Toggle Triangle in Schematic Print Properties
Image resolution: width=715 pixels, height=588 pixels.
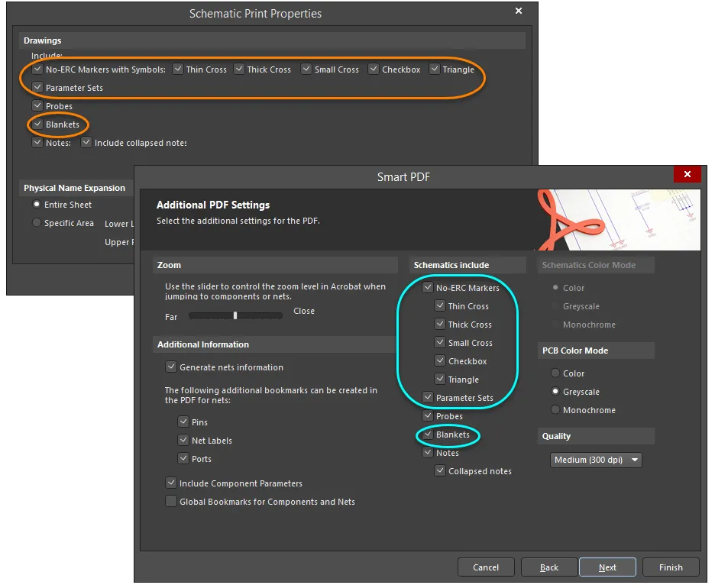click(x=435, y=69)
